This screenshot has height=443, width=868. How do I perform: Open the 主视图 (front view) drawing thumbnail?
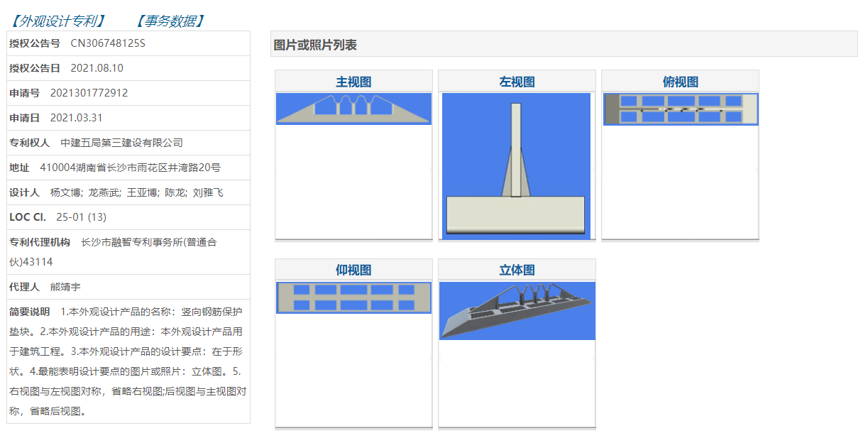tap(353, 109)
